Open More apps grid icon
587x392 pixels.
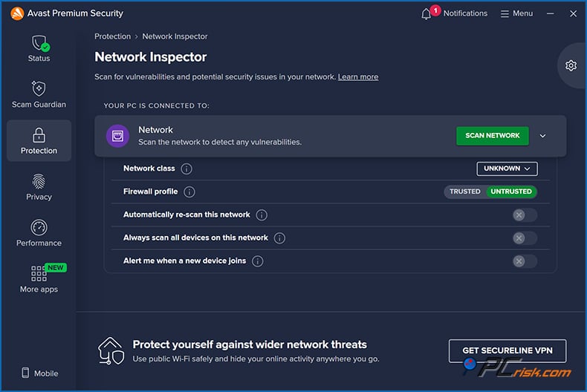click(39, 273)
